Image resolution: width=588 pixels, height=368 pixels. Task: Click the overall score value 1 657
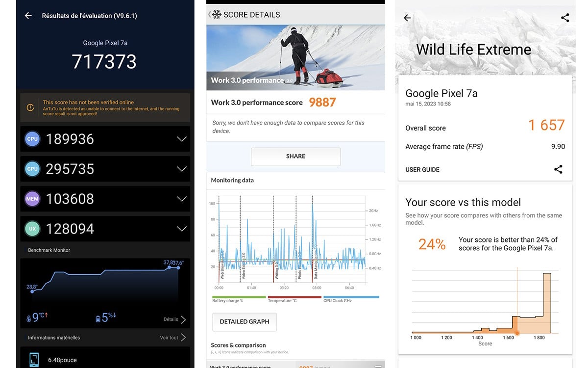(546, 125)
